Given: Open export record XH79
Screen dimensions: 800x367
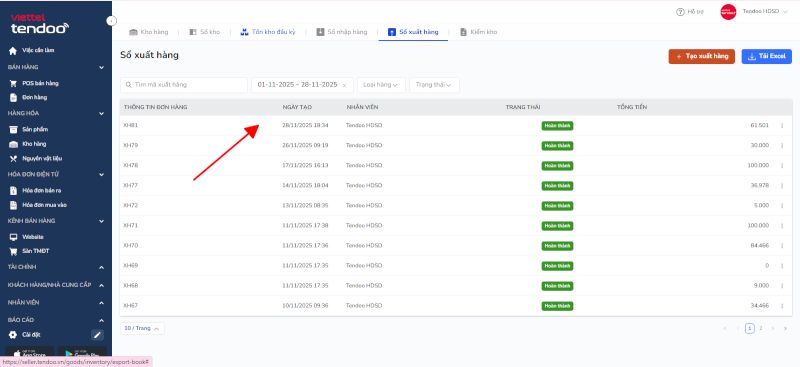Looking at the screenshot, I should [131, 145].
